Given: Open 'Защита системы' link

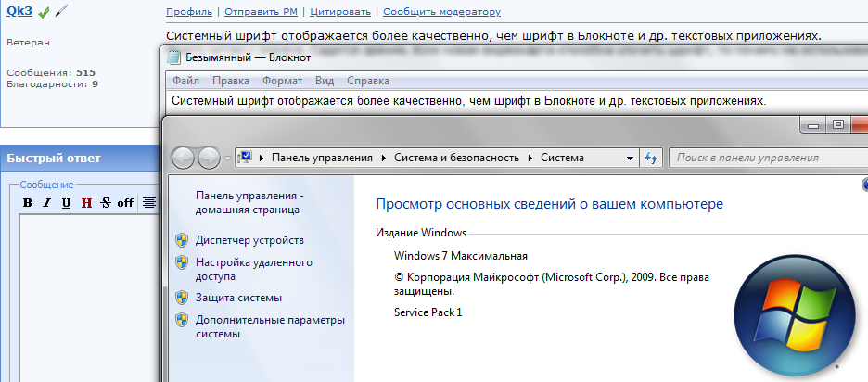Looking at the screenshot, I should (x=238, y=298).
